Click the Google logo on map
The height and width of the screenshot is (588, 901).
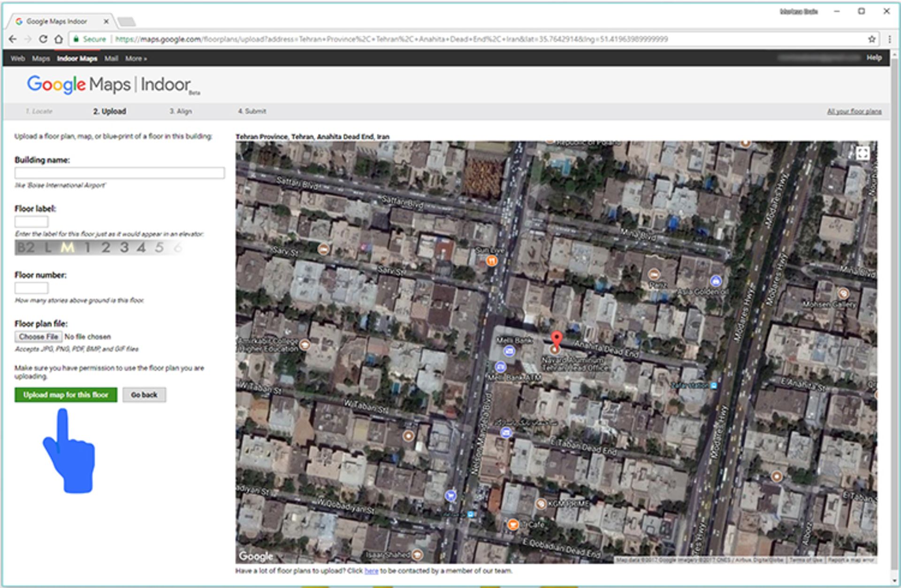[256, 556]
